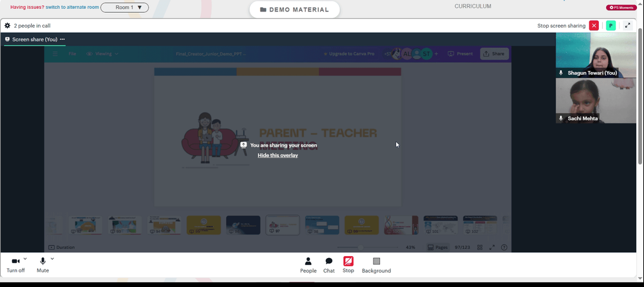
Task: Click the Canva Present button
Action: [460, 54]
